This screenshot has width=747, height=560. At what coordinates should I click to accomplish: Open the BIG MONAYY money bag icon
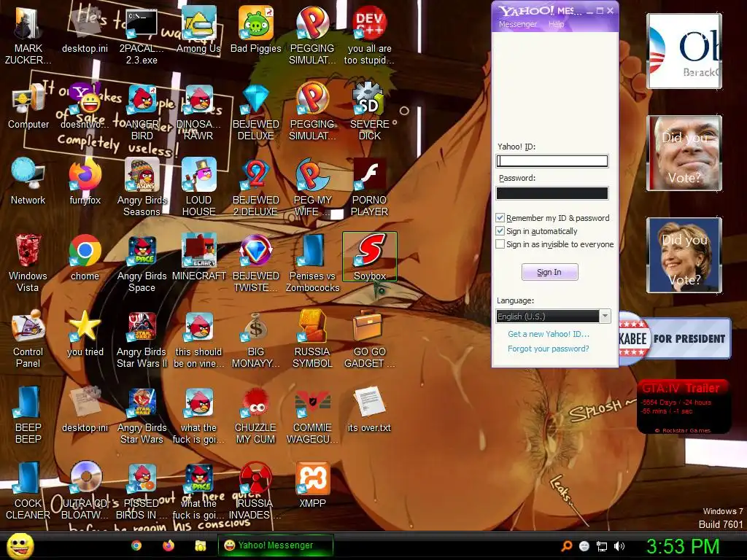click(x=256, y=338)
